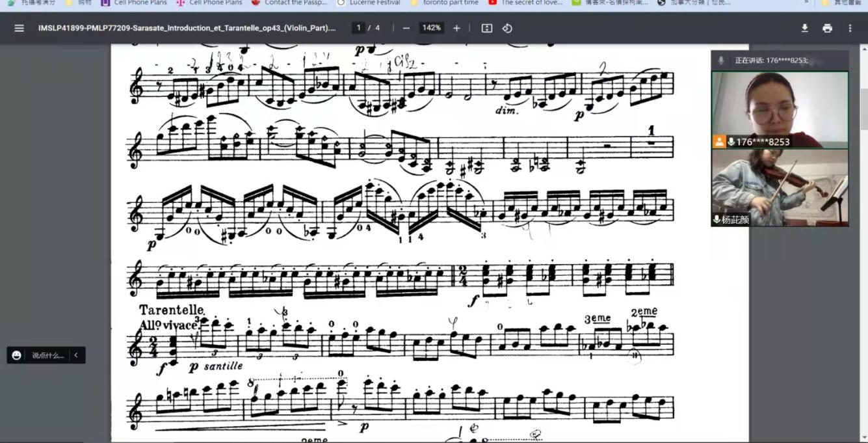Screen dimensions: 868x443
Task: Open the toronto part time bookmark
Action: point(450,3)
